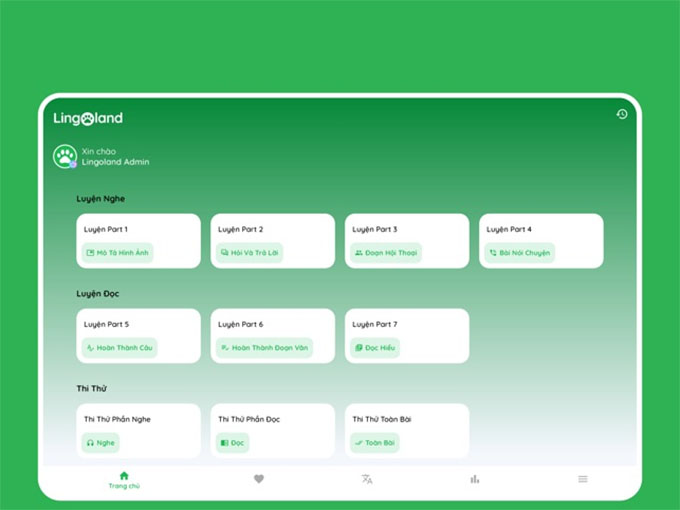The height and width of the screenshot is (510, 680).
Task: Open the translate icon tab
Action: pyautogui.click(x=367, y=479)
